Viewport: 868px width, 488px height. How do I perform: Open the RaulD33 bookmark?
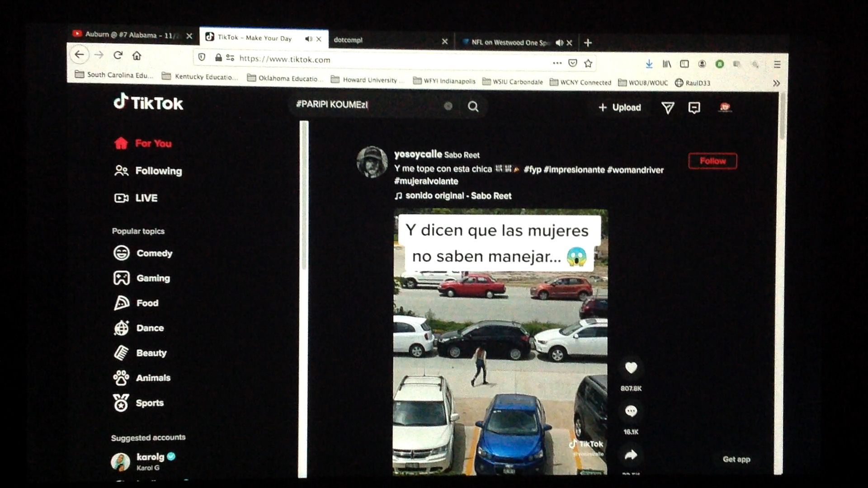[693, 83]
